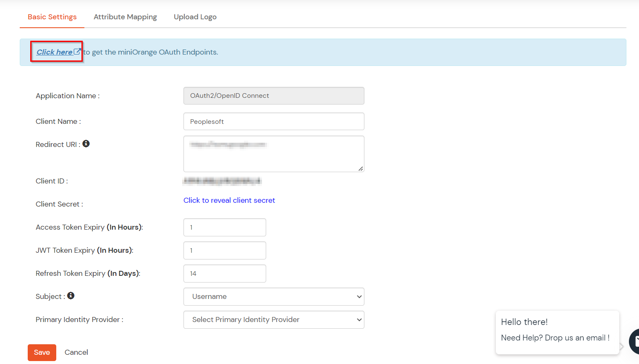
Task: Cancel the current changes
Action: click(76, 352)
